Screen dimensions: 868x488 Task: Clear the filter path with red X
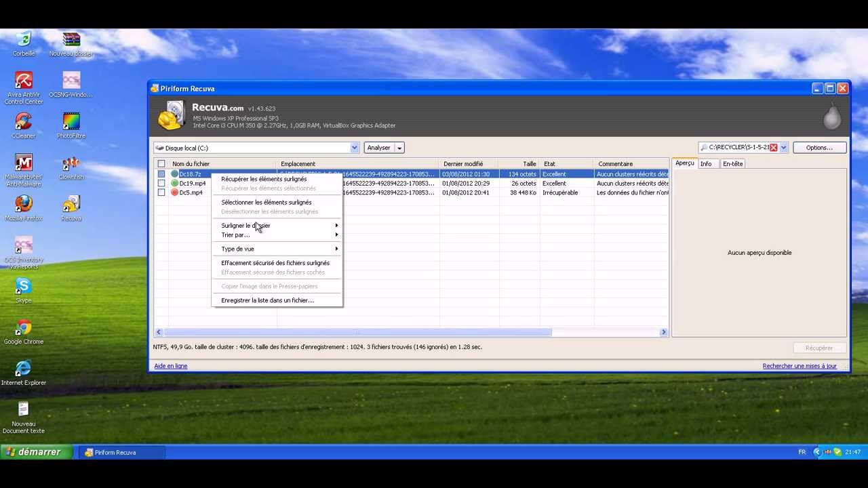click(773, 148)
